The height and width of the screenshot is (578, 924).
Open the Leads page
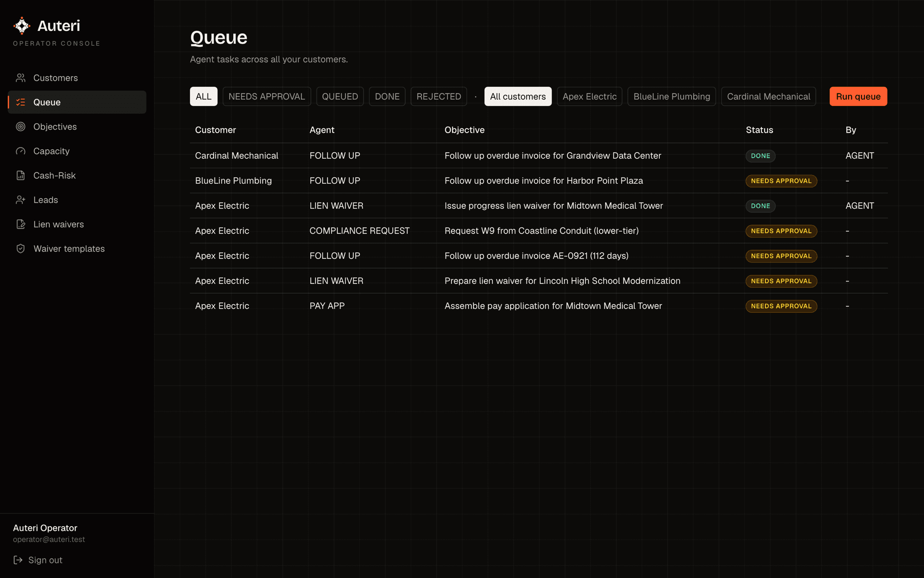tap(77, 200)
